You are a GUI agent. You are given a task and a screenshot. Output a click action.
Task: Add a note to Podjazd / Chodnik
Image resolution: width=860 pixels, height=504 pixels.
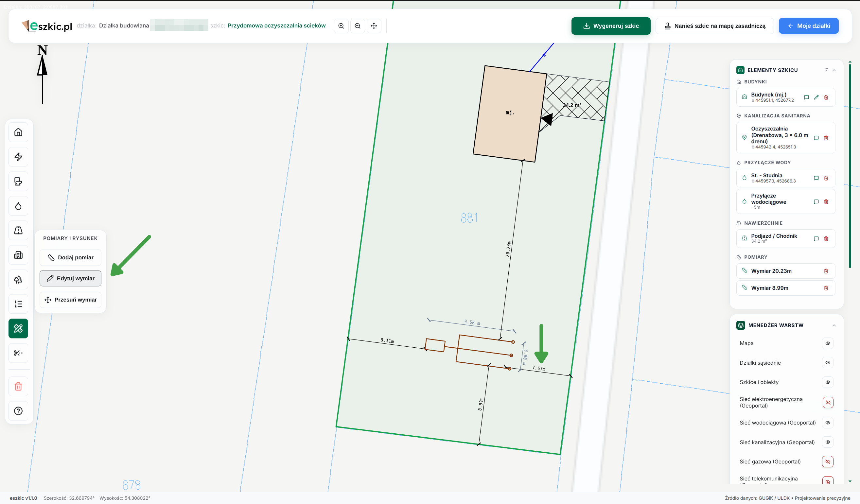pyautogui.click(x=816, y=238)
